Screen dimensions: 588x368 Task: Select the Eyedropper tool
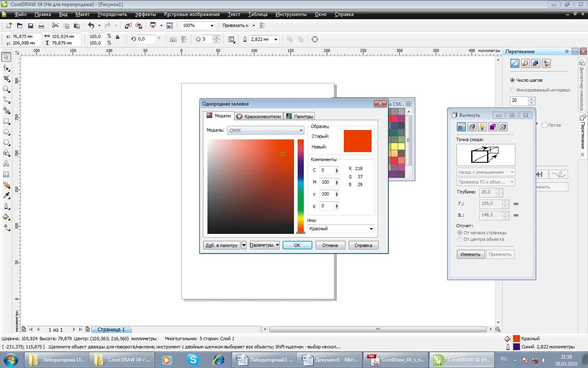[6, 195]
